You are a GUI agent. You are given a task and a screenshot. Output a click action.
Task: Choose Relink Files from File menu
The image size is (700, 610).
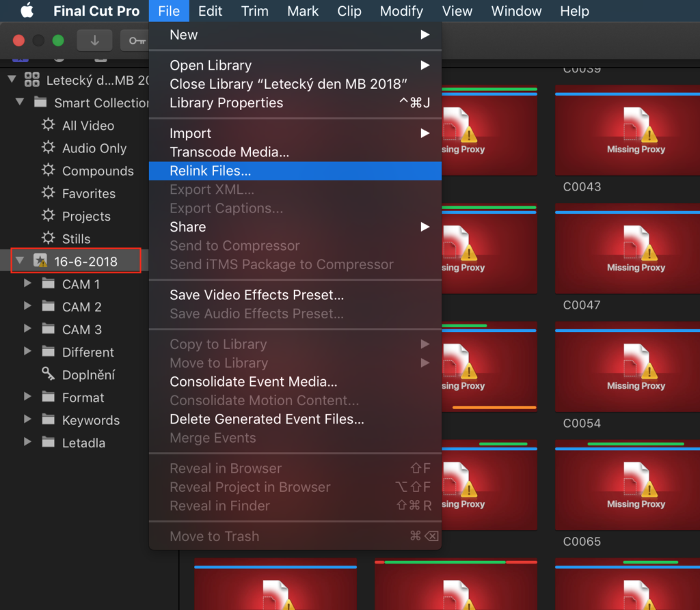[x=295, y=171]
